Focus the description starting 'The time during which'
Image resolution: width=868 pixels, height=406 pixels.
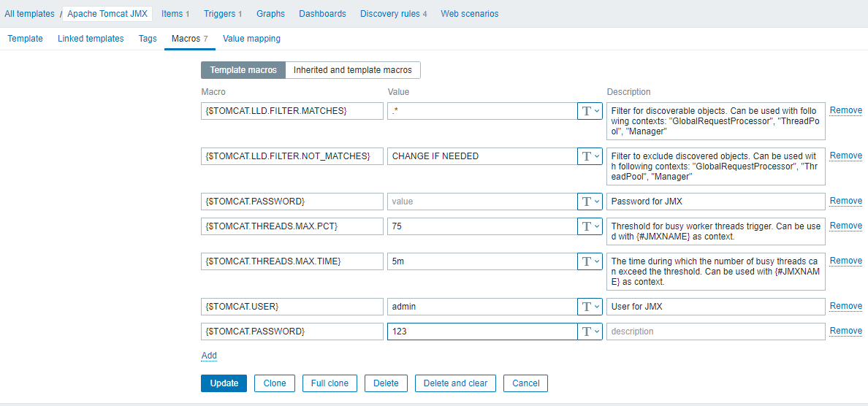pos(716,271)
